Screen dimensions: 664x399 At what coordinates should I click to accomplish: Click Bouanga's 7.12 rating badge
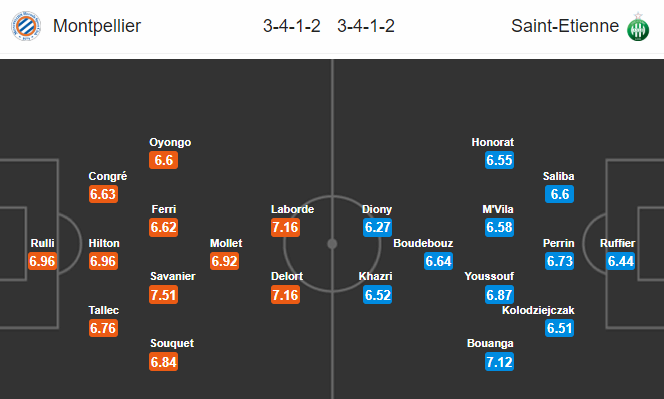pos(499,362)
